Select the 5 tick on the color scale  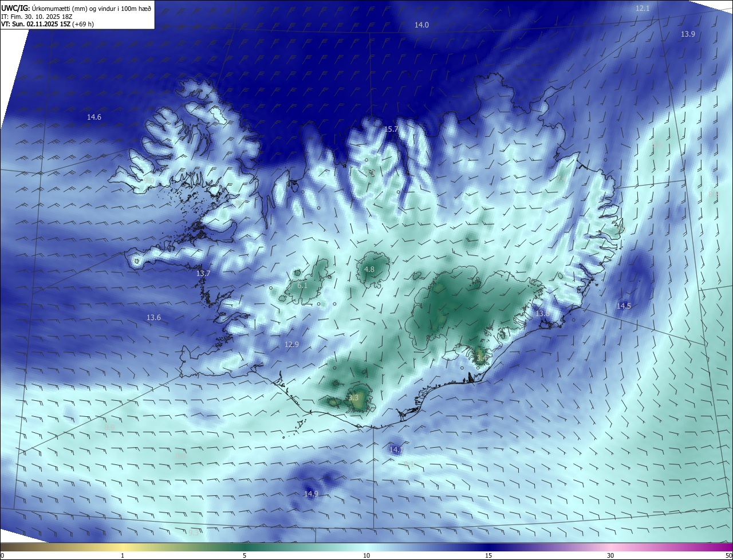point(245,556)
